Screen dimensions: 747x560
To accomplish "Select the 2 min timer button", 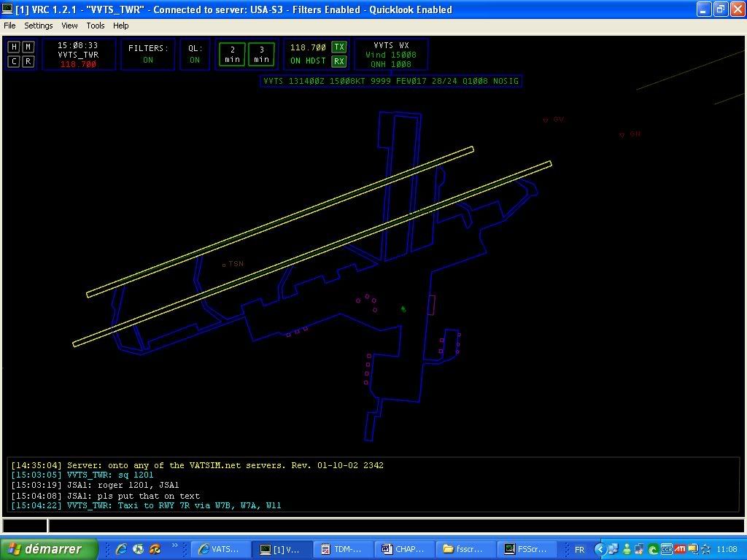I will click(233, 55).
